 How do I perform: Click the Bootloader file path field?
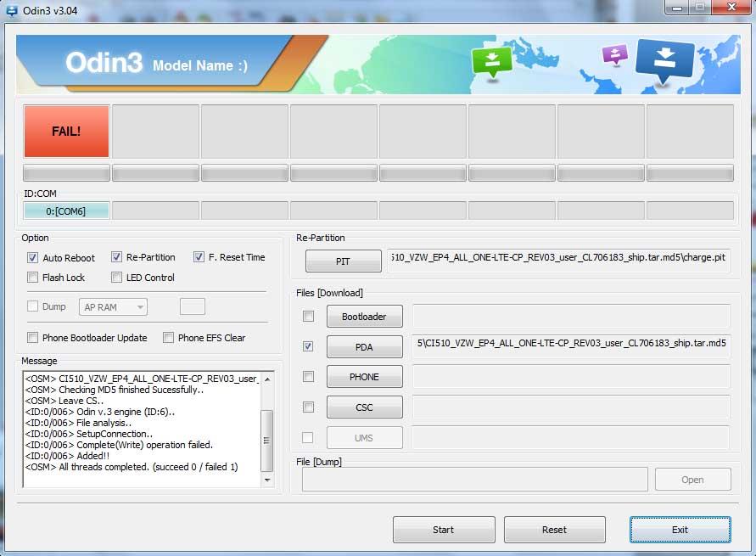[x=571, y=316]
